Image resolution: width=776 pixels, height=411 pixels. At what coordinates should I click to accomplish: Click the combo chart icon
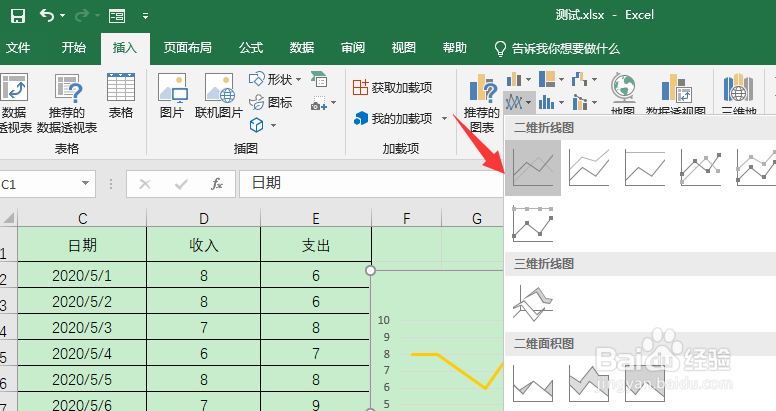point(580,103)
